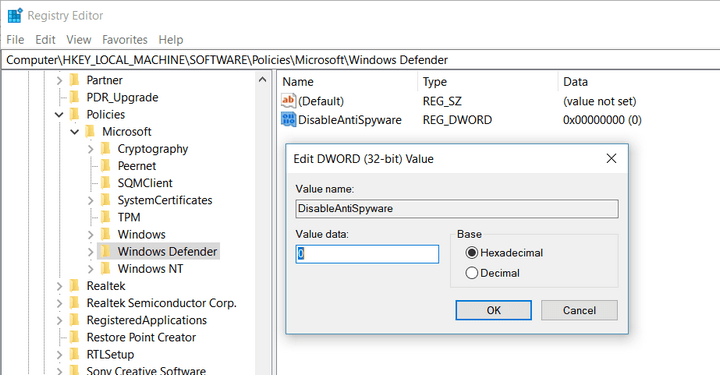Screen dimensions: 720x375
Task: Expand the Cryptography key
Action: [x=90, y=149]
